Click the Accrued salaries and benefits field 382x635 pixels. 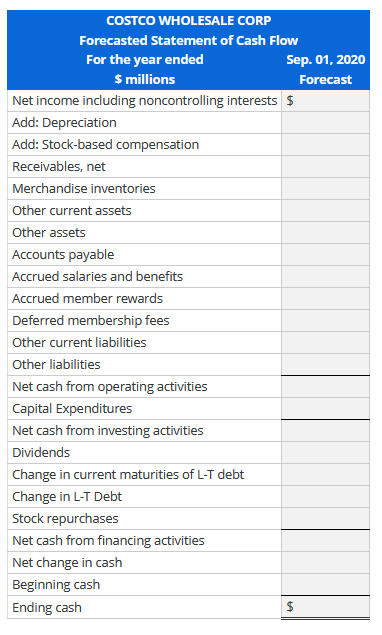pos(325,277)
